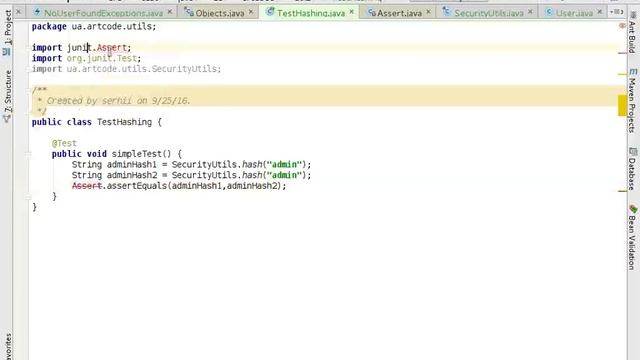Click the NoUserFoundExceptions.java file icon
This screenshot has width=640, height=360.
tap(38, 12)
